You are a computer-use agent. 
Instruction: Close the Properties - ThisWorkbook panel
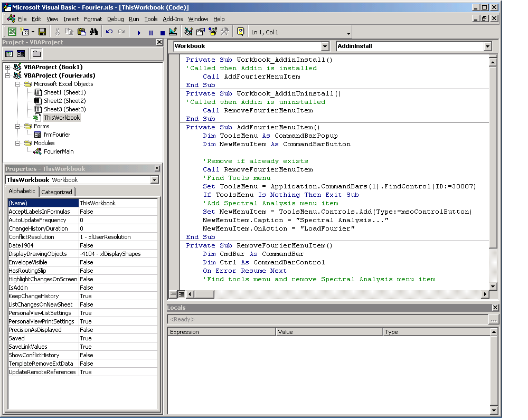[x=157, y=168]
